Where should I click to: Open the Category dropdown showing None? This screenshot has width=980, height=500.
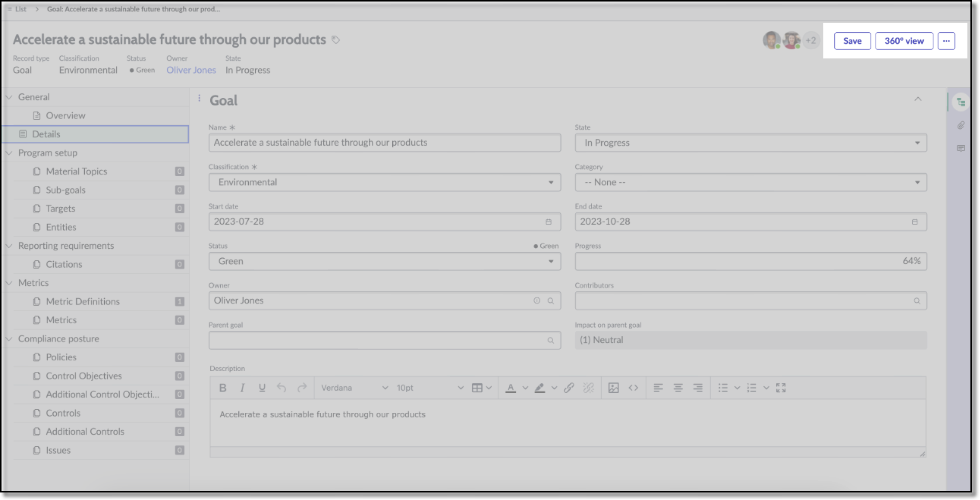point(918,182)
